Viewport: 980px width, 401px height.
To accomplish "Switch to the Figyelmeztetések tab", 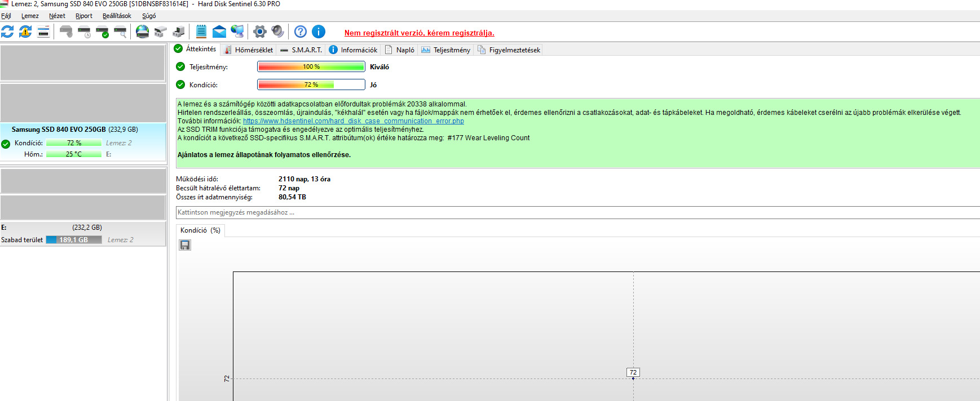I will pos(509,50).
